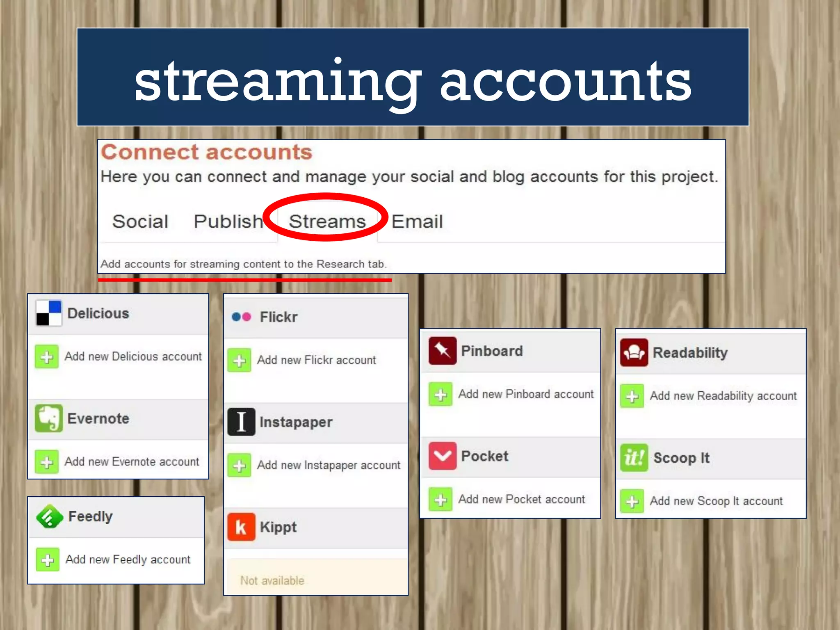Click the Pinboard service heading text

pyautogui.click(x=492, y=351)
